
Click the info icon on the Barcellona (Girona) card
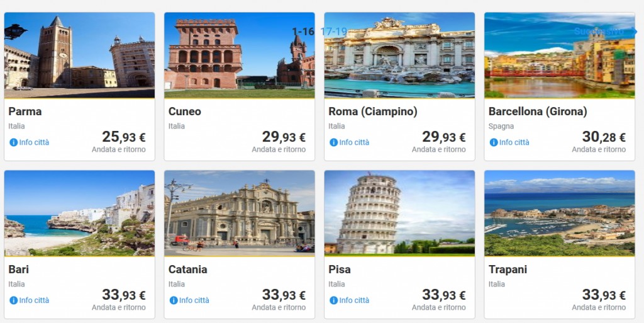pyautogui.click(x=494, y=142)
